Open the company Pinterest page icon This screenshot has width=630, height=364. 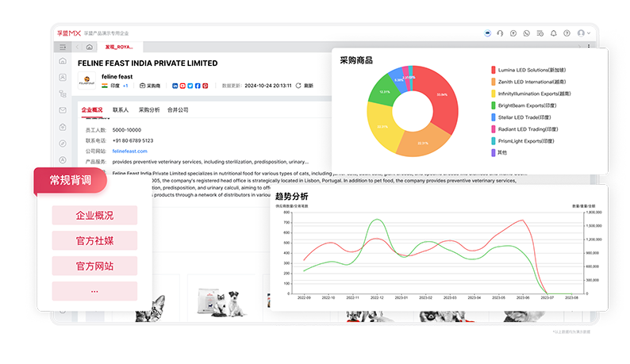[x=206, y=86]
